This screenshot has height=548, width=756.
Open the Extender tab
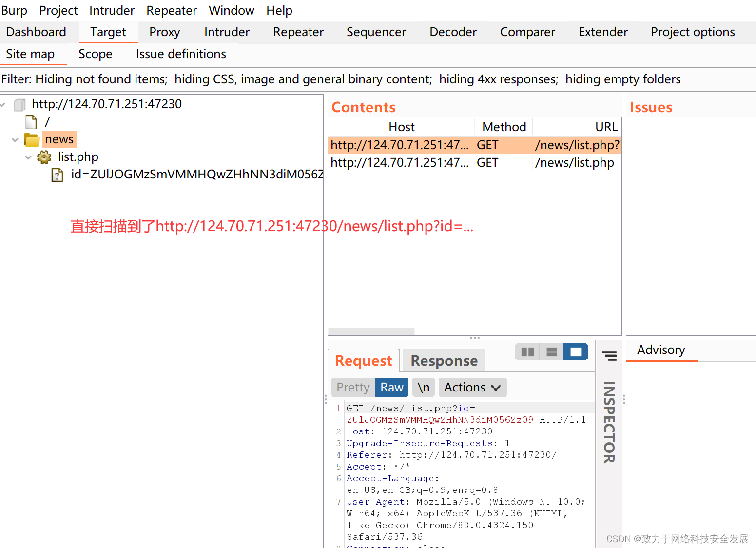pyautogui.click(x=603, y=32)
